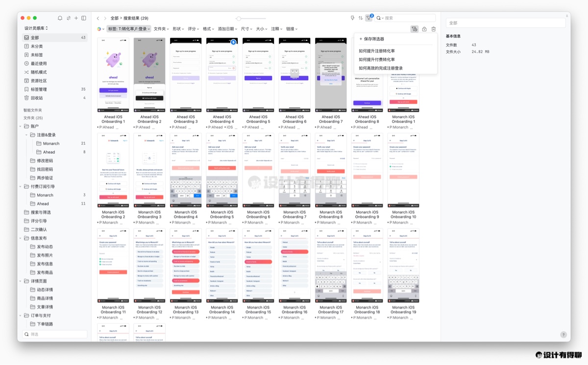Toggle the filter funnel icon with badge
This screenshot has height=365, width=588.
pos(369,18)
